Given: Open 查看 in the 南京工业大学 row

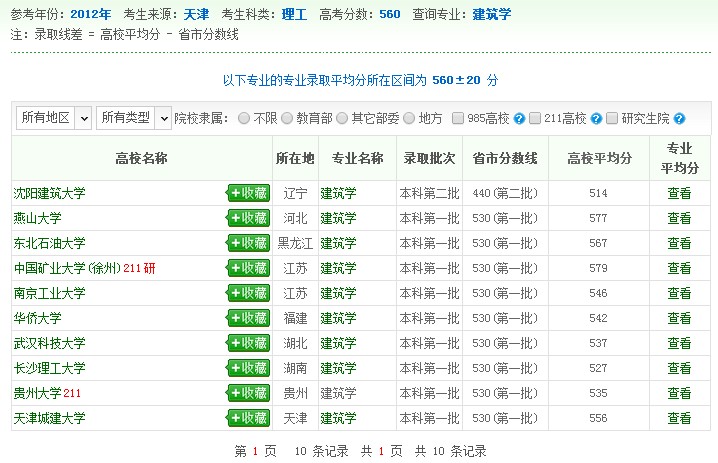Looking at the screenshot, I should tap(679, 293).
